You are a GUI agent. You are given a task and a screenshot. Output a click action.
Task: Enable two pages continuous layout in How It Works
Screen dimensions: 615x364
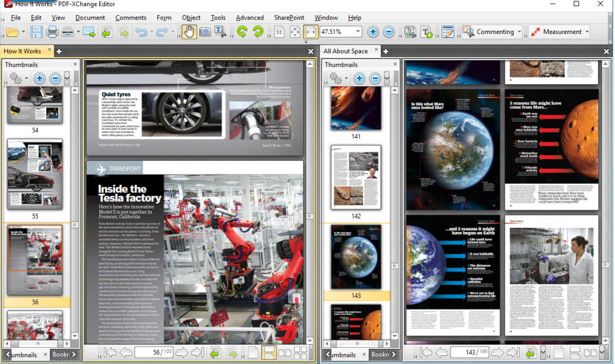click(300, 353)
